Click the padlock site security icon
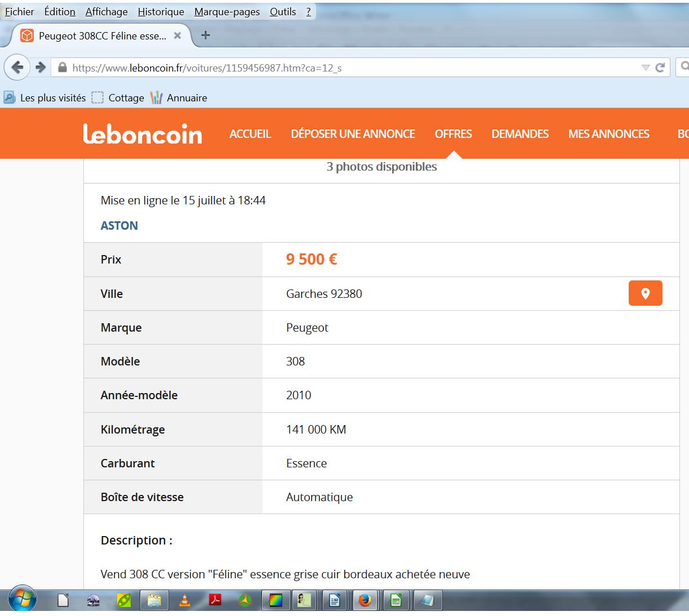Image resolution: width=689 pixels, height=616 pixels. (62, 68)
